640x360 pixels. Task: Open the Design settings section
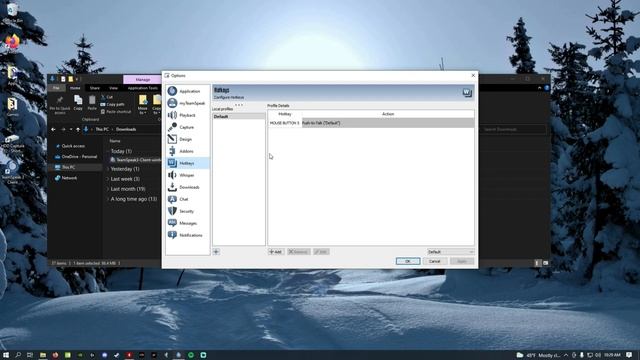[188, 139]
